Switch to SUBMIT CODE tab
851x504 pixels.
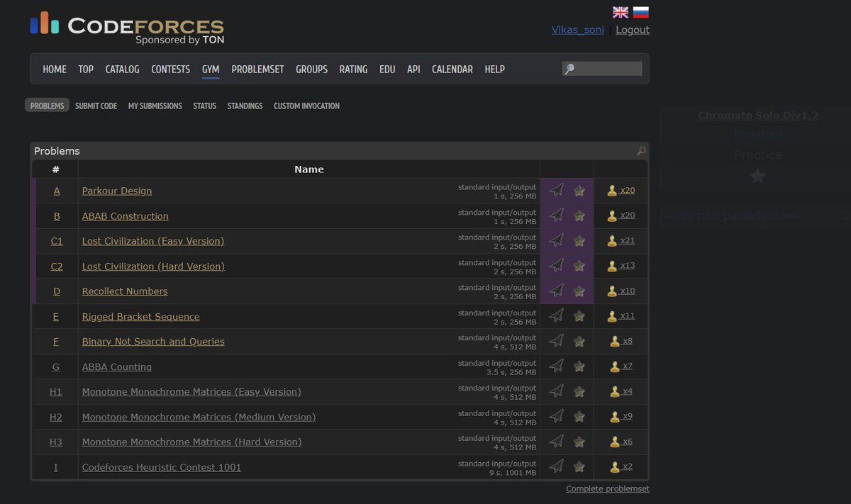(x=96, y=106)
